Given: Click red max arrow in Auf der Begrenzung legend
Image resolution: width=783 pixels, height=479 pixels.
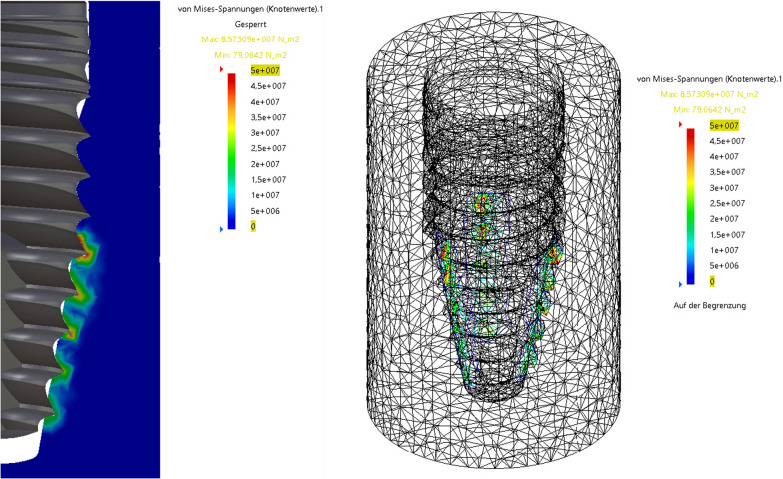Looking at the screenshot, I should coord(682,125).
